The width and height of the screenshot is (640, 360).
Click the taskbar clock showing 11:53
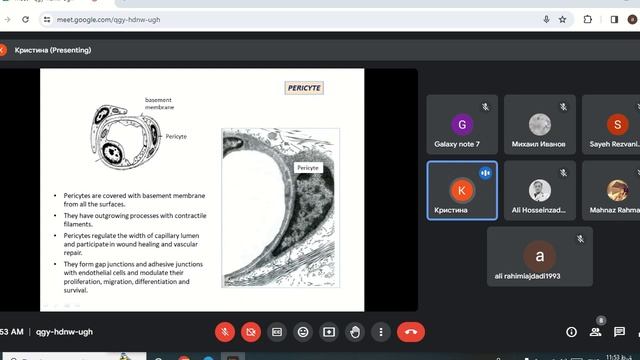pos(619,357)
